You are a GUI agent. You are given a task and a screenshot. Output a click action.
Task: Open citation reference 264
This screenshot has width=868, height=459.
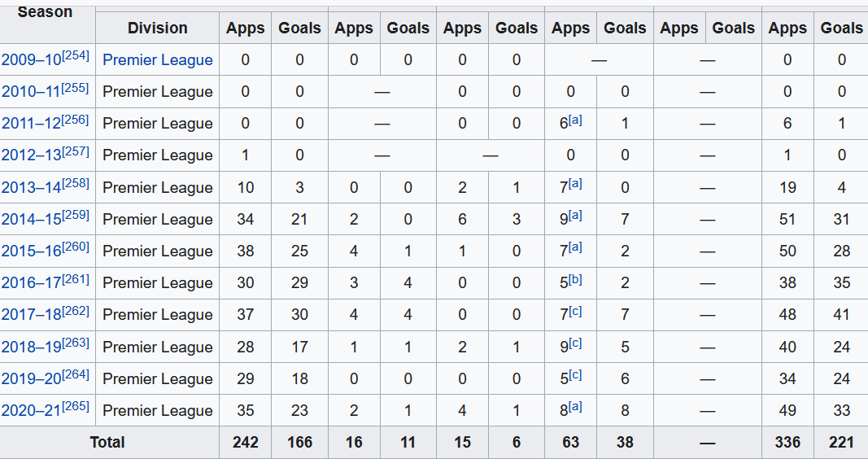(x=76, y=374)
